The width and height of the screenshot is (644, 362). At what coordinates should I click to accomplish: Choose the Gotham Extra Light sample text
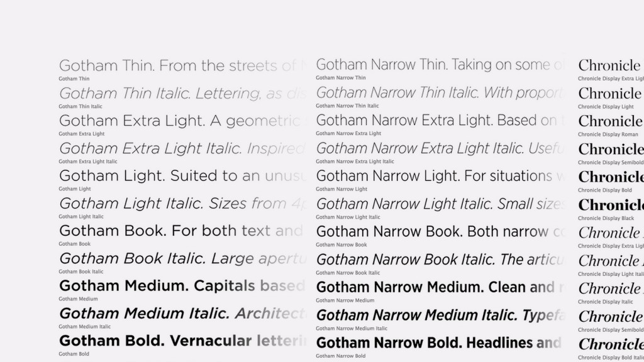pos(183,121)
